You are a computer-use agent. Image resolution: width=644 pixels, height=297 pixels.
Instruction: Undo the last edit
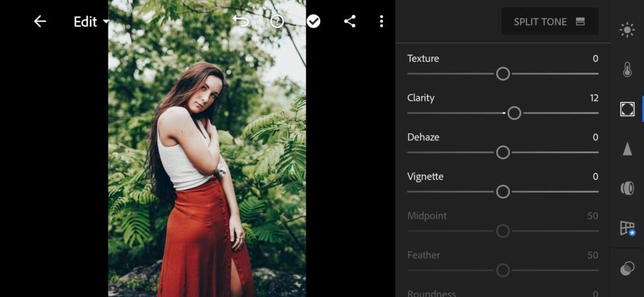pyautogui.click(x=241, y=21)
